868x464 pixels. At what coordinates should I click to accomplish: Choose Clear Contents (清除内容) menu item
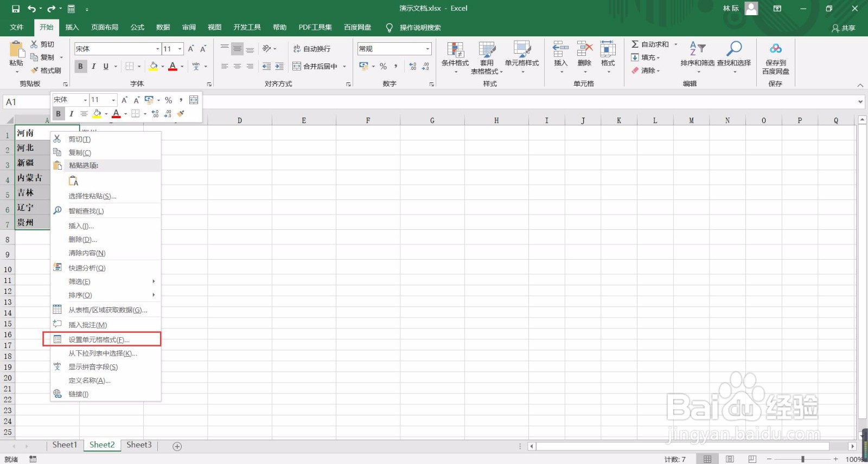tap(106, 253)
